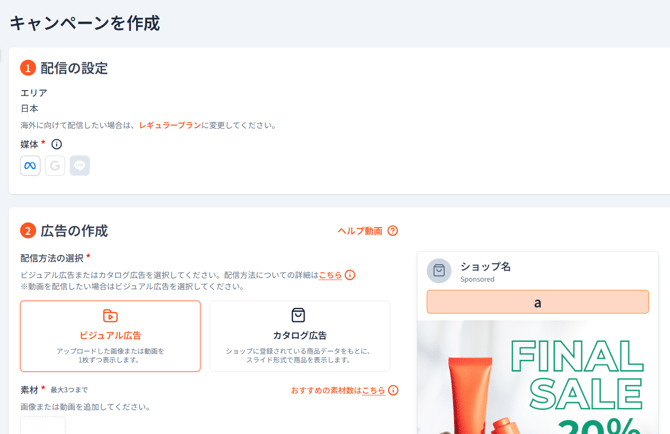The image size is (670, 434).
Task: Click the カタログ広告 shopping bag icon
Action: tap(298, 315)
